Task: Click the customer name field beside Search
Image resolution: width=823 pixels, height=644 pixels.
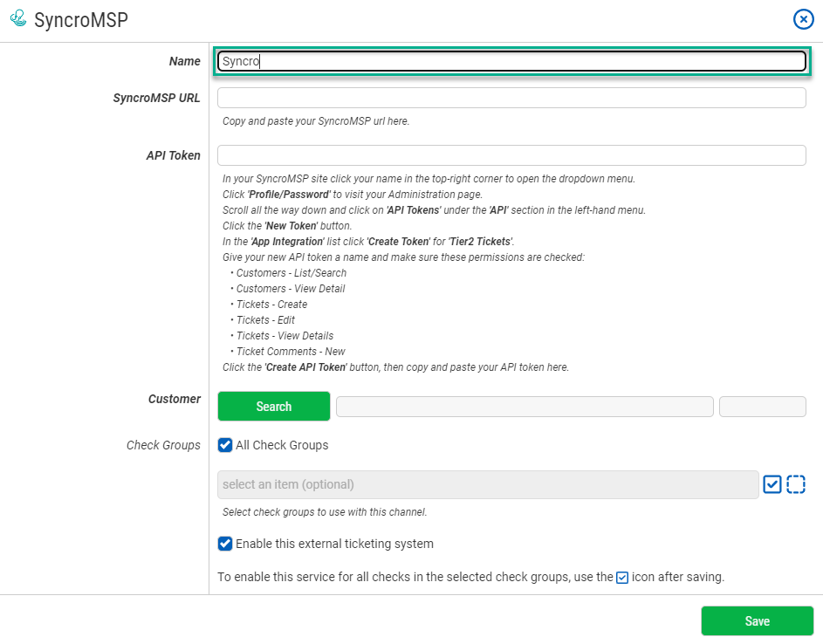Action: point(525,407)
